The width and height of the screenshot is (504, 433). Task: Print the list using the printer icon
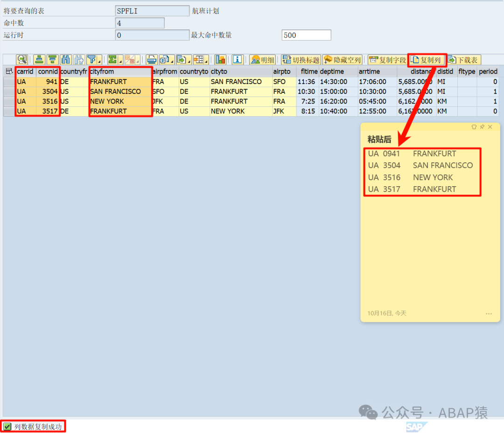151,60
